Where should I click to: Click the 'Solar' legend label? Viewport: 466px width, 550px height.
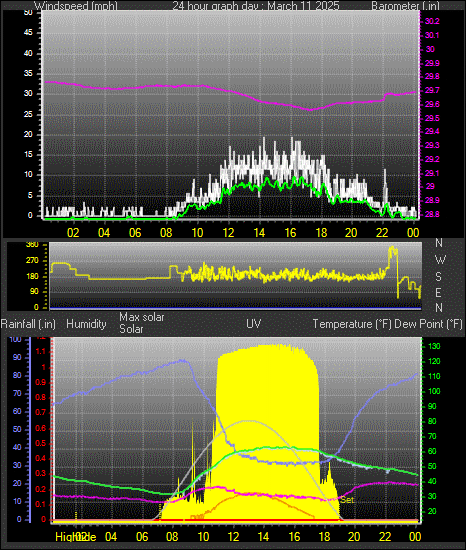pos(131,329)
